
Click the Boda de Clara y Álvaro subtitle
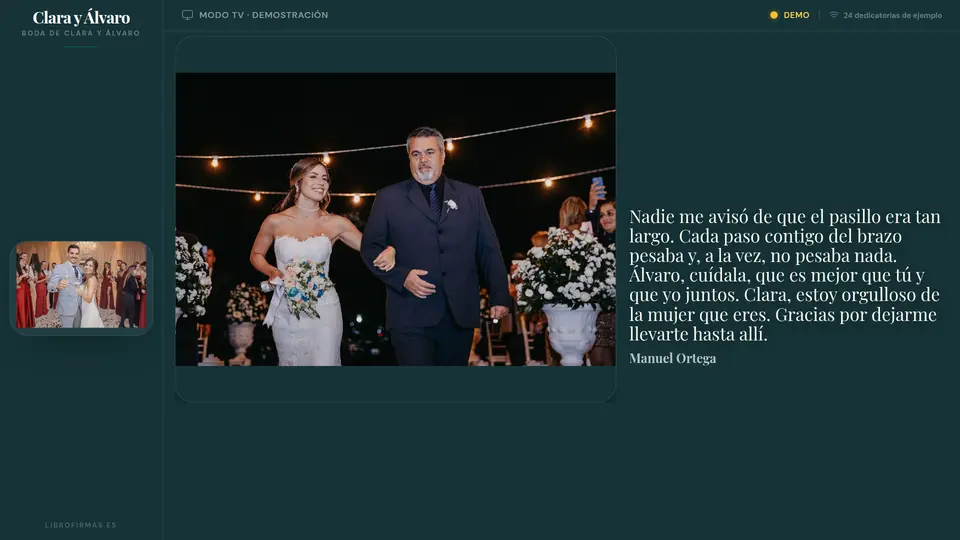click(x=81, y=33)
